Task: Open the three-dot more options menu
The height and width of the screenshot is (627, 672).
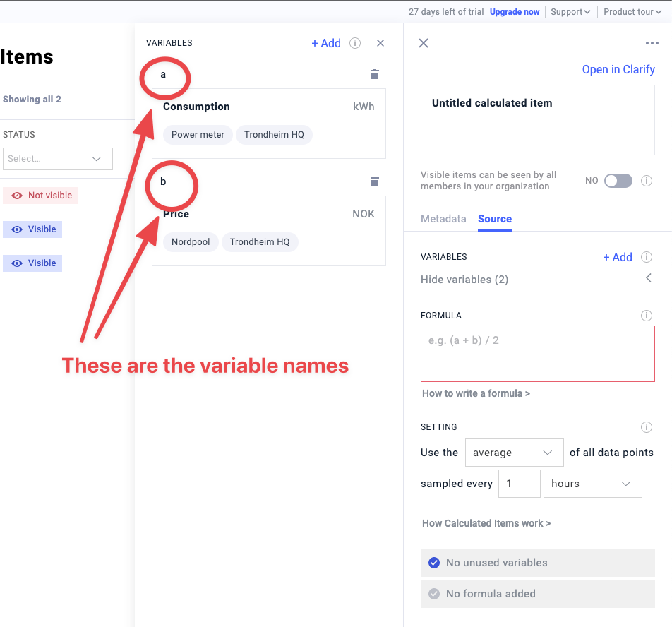Action: point(652,43)
